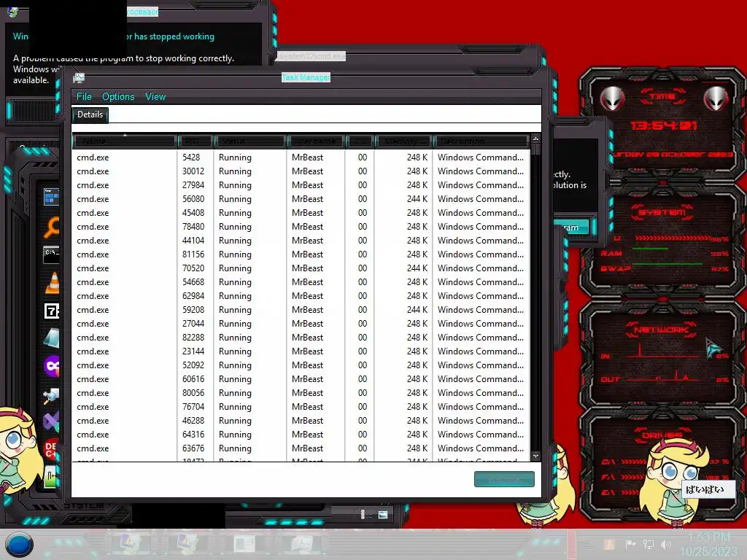Screen dimensions: 747x560
Task: Open 7-Zip from the side dock
Action: 52,311
